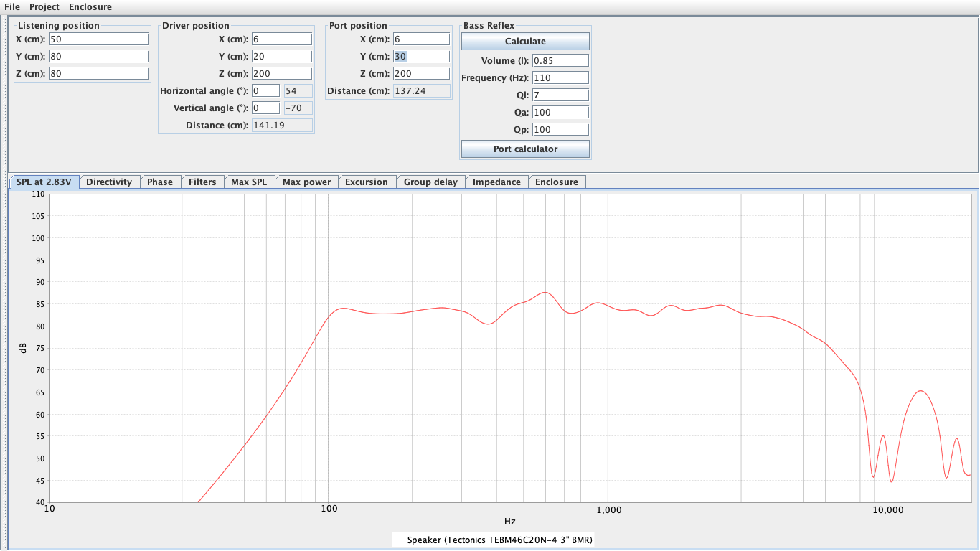
Task: Open the Project menu
Action: [44, 6]
